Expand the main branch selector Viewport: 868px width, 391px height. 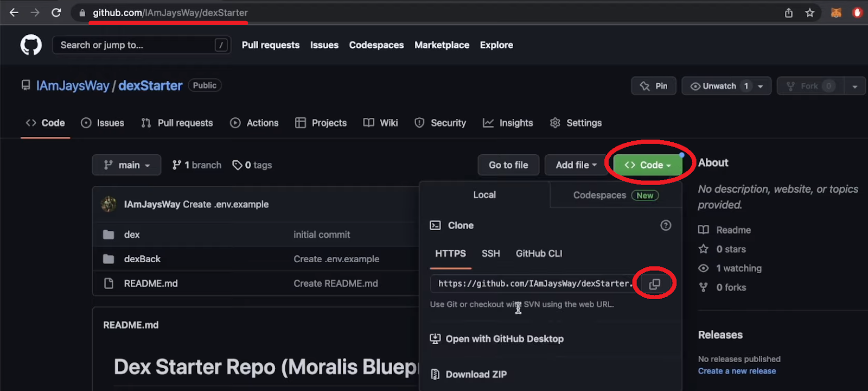pos(126,165)
